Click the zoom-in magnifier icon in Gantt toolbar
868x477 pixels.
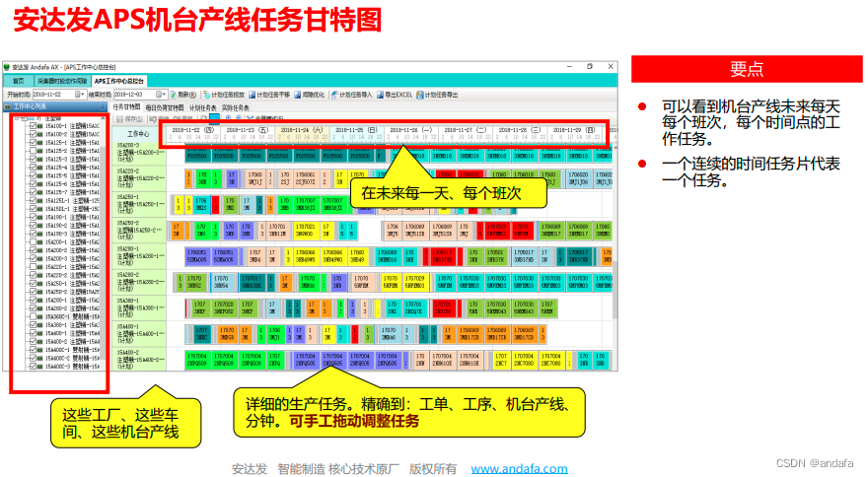[228, 118]
